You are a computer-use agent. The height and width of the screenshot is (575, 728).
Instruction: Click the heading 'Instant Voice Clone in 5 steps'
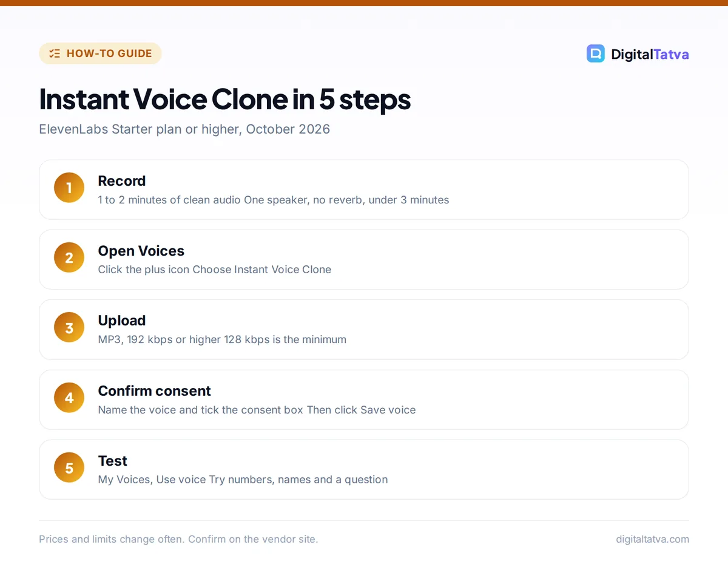pyautogui.click(x=225, y=99)
